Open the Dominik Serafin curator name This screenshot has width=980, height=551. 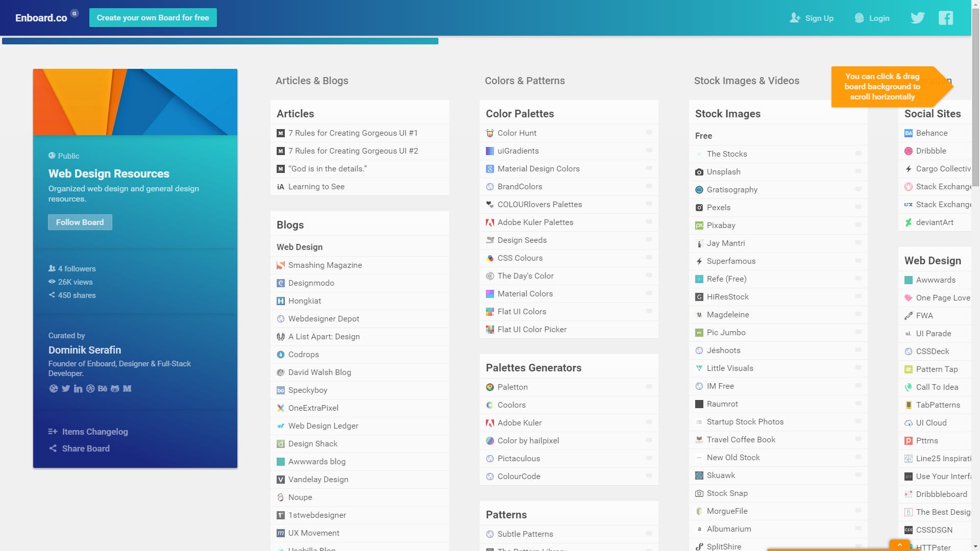(x=85, y=350)
